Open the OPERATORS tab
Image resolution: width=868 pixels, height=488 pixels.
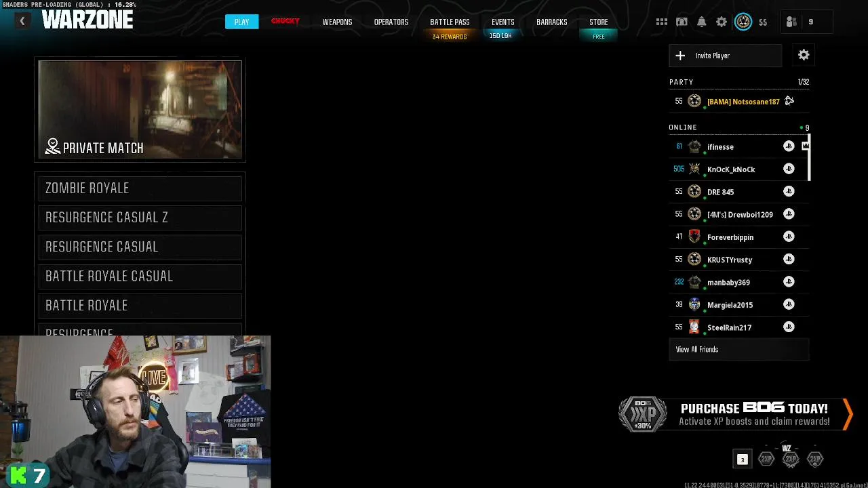(391, 22)
